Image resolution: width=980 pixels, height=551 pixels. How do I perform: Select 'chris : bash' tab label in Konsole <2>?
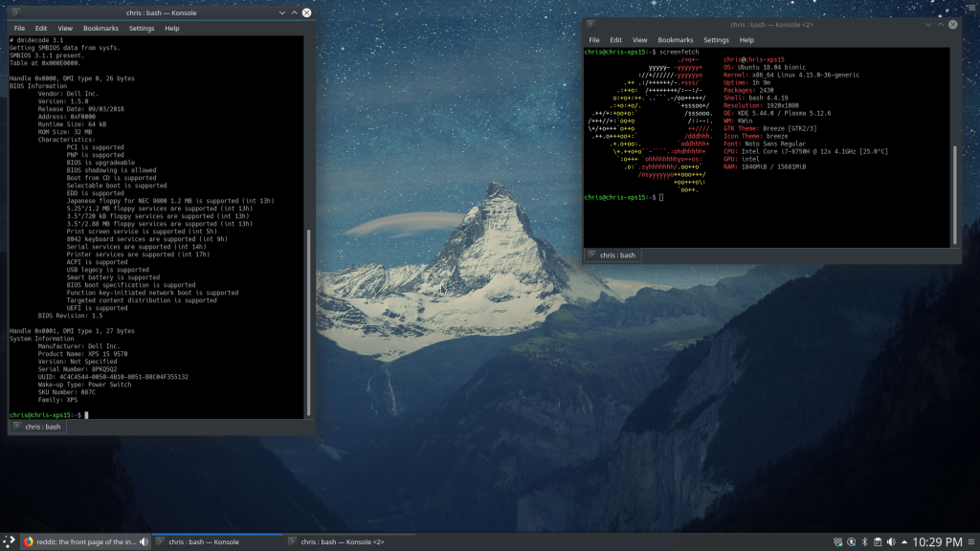[617, 254]
